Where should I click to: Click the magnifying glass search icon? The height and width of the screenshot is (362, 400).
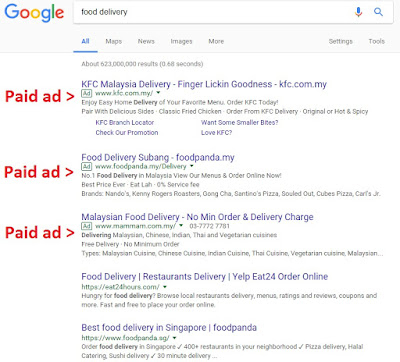378,12
